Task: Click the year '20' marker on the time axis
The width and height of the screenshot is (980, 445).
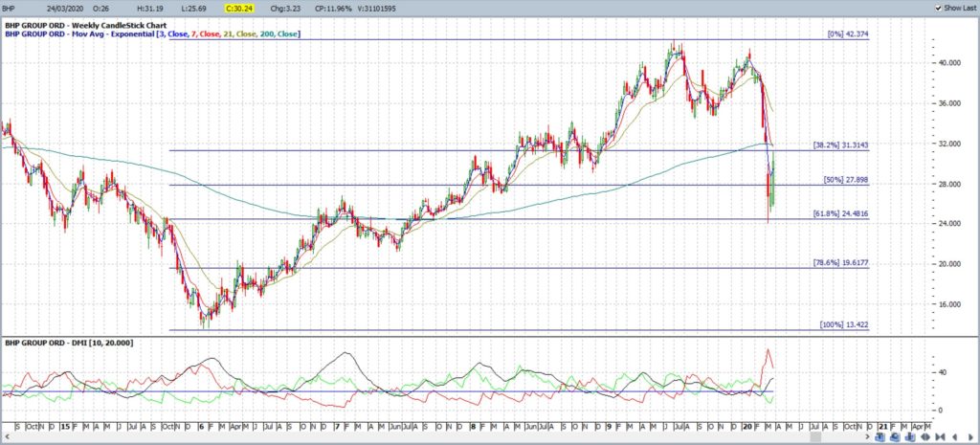Action: [x=746, y=426]
